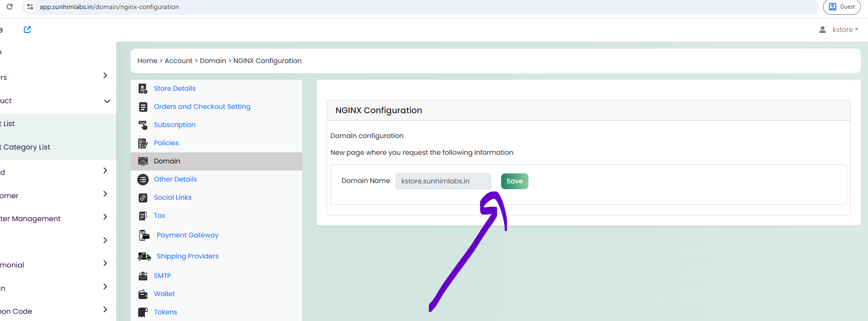Open Store Details settings page
The height and width of the screenshot is (321, 868).
(175, 88)
